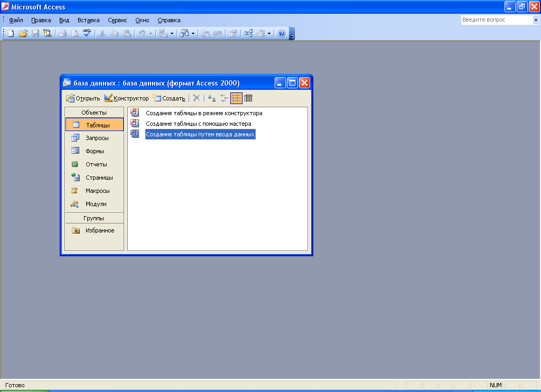Open the Файл menu

coord(16,20)
